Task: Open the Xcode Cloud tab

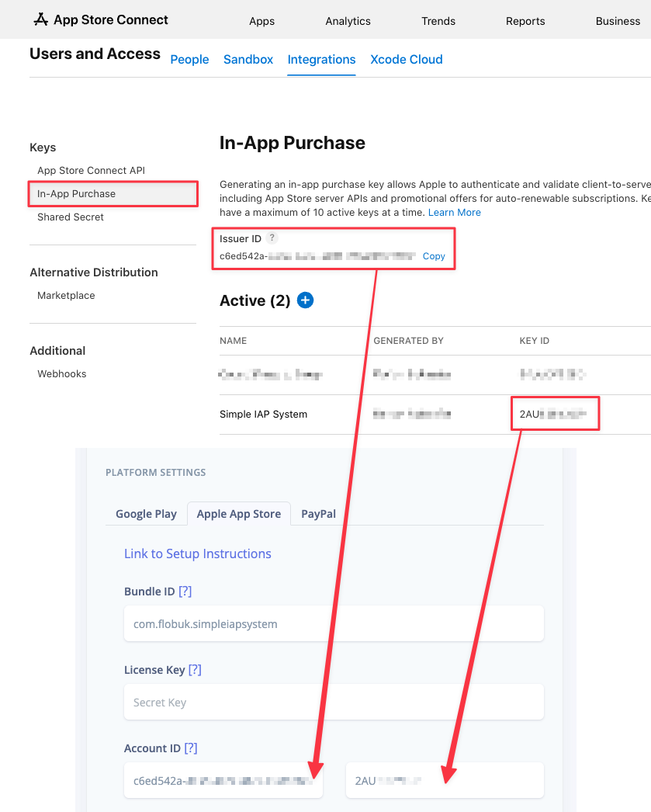Action: (x=407, y=60)
